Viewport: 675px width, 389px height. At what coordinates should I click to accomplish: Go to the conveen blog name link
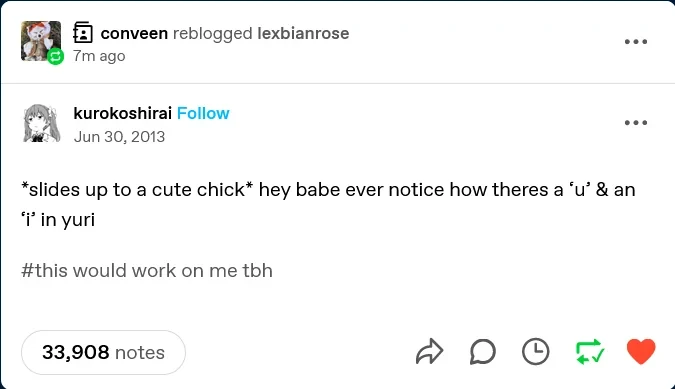pyautogui.click(x=134, y=33)
